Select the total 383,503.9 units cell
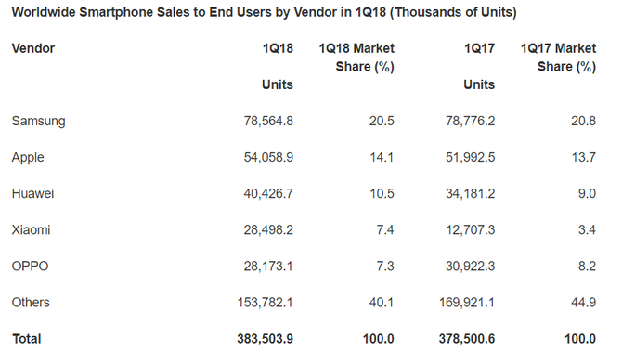 point(265,339)
